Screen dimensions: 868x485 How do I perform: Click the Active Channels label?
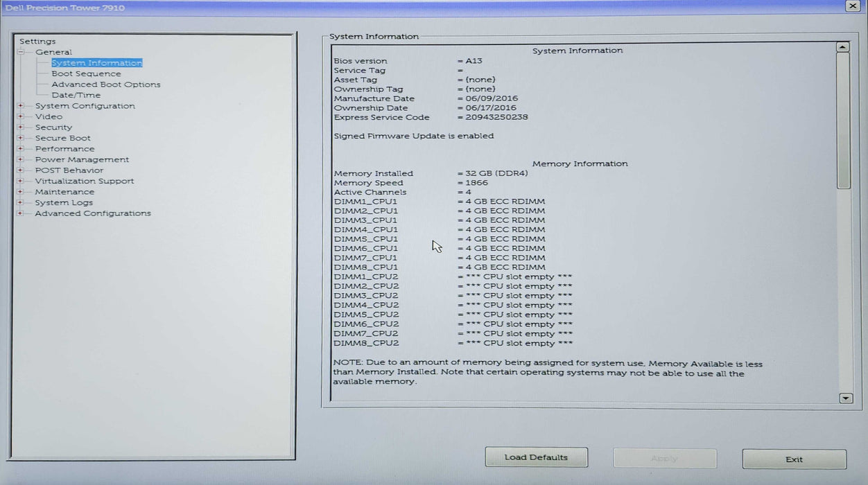(x=370, y=193)
